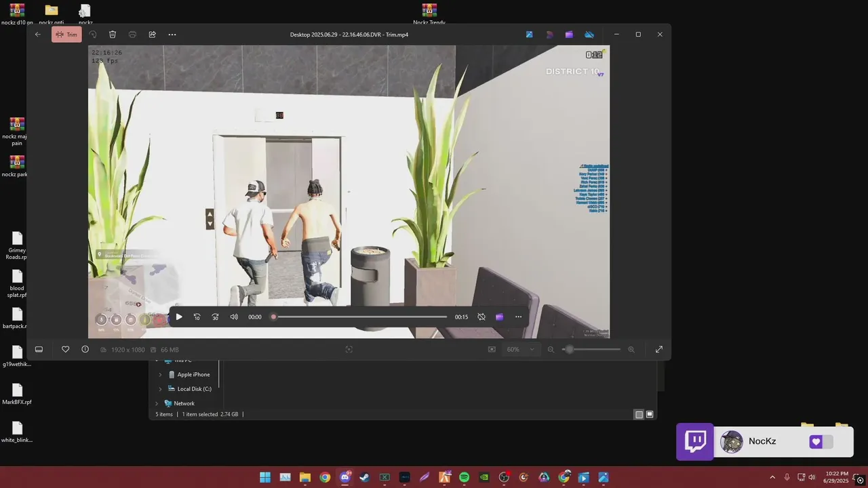Viewport: 868px width, 488px height.
Task: Expand Apple iPhone in File Explorer tree
Action: [161, 375]
